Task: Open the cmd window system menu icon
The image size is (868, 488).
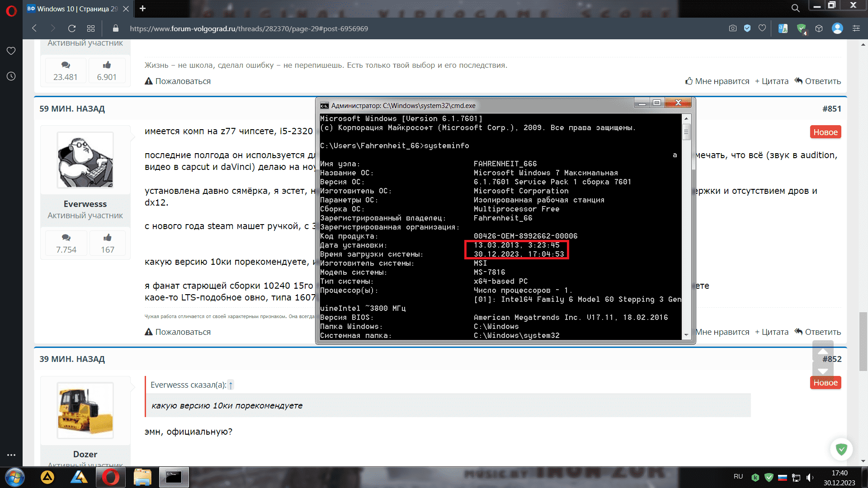Action: click(324, 106)
